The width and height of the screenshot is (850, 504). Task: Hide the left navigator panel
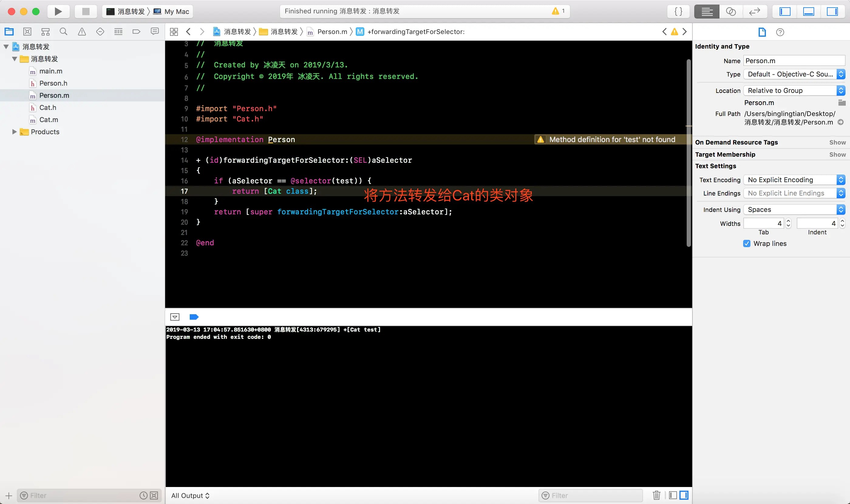pos(784,11)
